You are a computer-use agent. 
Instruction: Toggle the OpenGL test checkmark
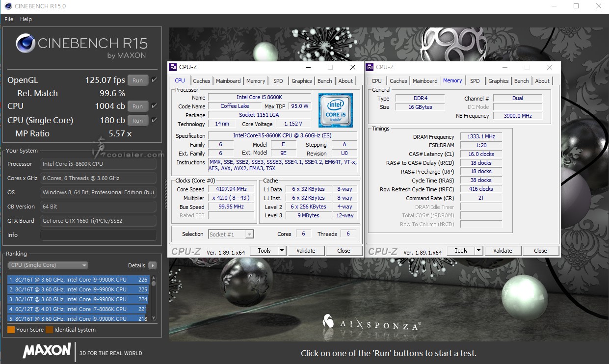tap(155, 80)
